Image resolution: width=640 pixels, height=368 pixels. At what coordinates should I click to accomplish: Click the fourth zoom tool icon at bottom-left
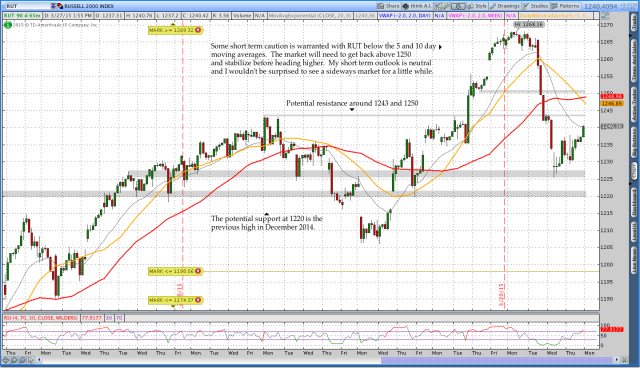(31, 360)
